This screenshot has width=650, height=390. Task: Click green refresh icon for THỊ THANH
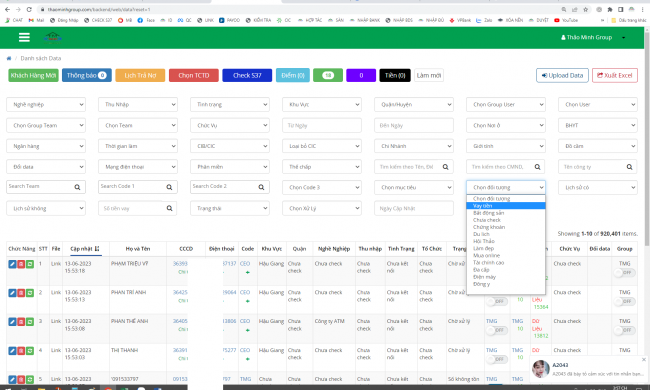click(30, 351)
